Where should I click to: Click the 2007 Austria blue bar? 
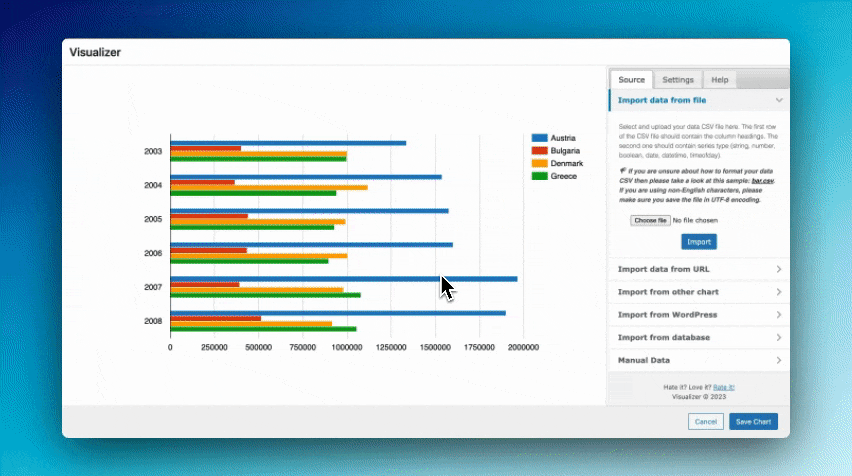[x=343, y=279]
